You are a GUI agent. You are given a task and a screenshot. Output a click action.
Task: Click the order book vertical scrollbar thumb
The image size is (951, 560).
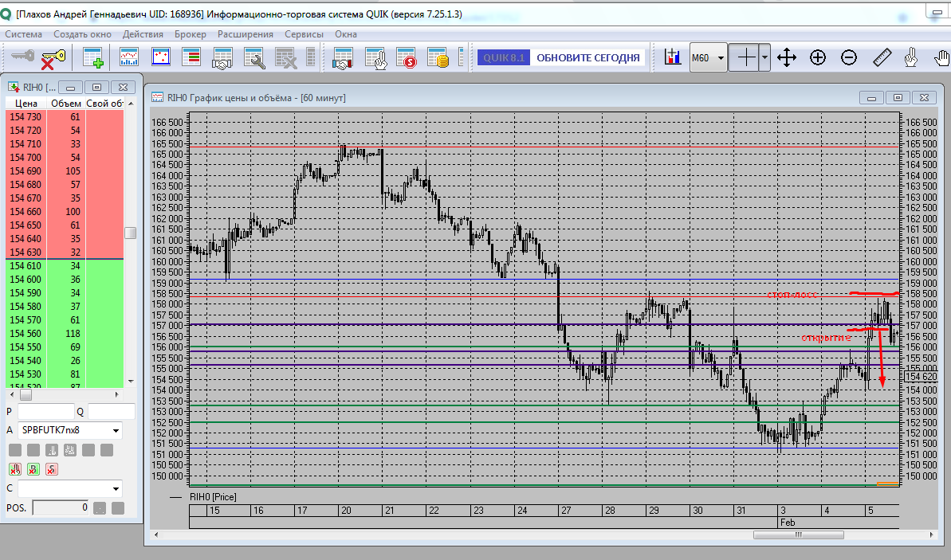pos(131,233)
